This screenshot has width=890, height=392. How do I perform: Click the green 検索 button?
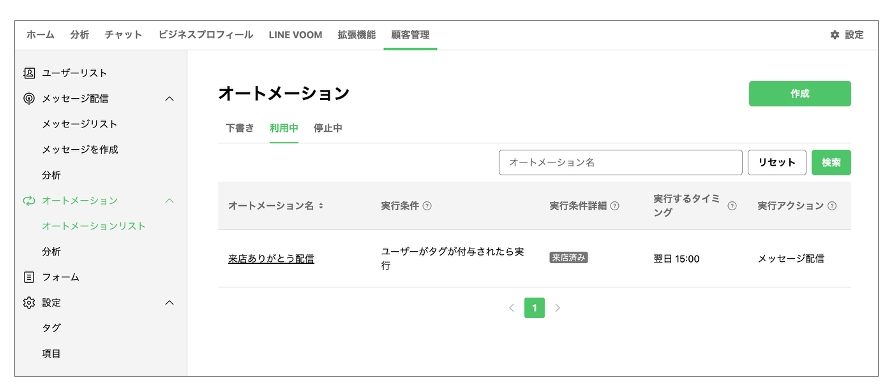pos(831,162)
